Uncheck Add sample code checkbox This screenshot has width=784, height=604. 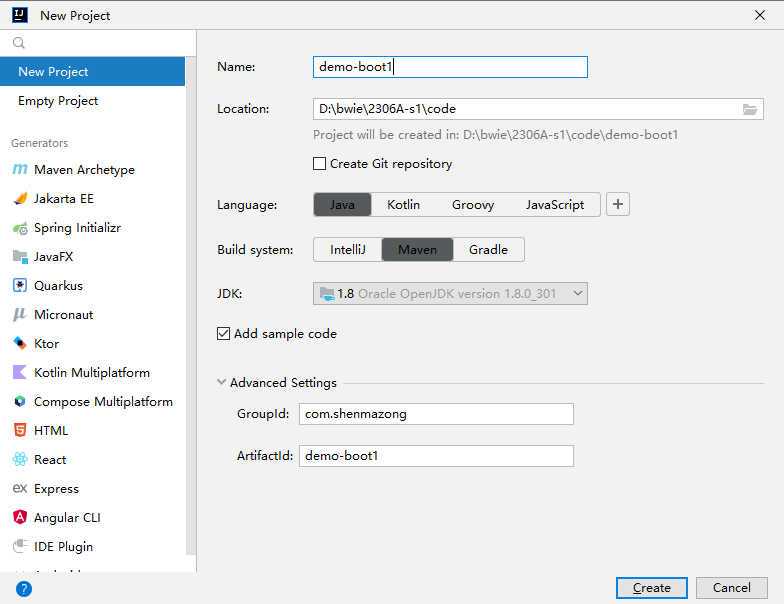224,334
